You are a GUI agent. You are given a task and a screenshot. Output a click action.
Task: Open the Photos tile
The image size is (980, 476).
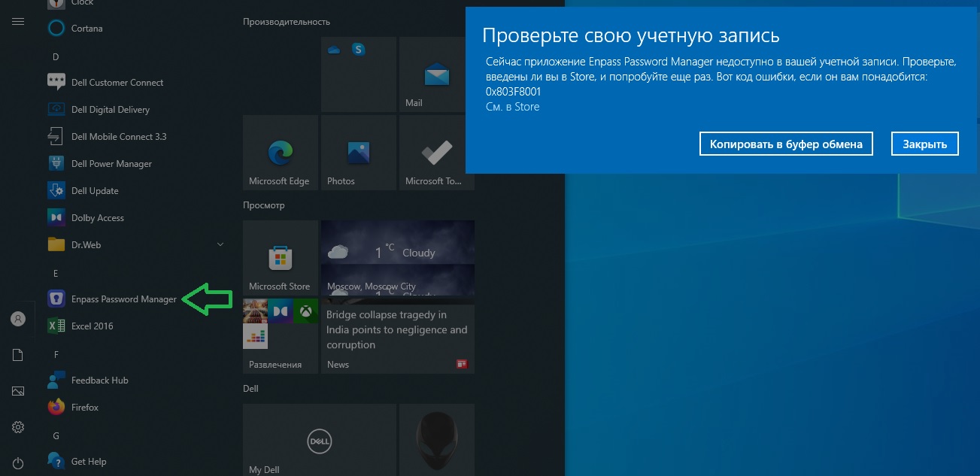click(x=359, y=153)
